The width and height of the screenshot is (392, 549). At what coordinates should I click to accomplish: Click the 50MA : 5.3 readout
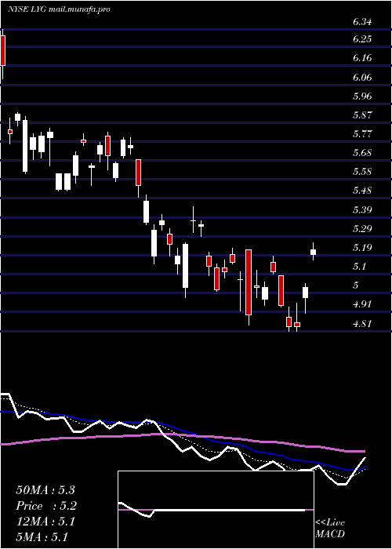[x=45, y=490]
